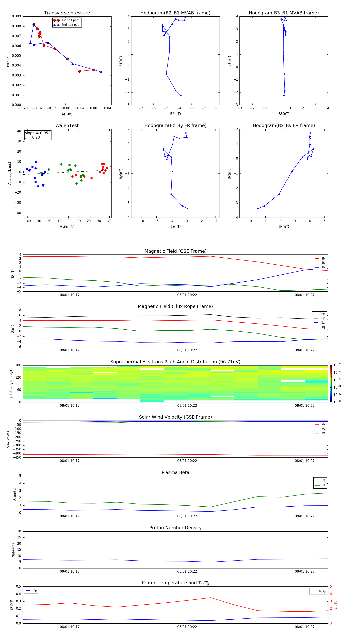Select the Bx entry in GSE magnetic field legend
This screenshot has height=644, width=351.
pyautogui.click(x=320, y=259)
